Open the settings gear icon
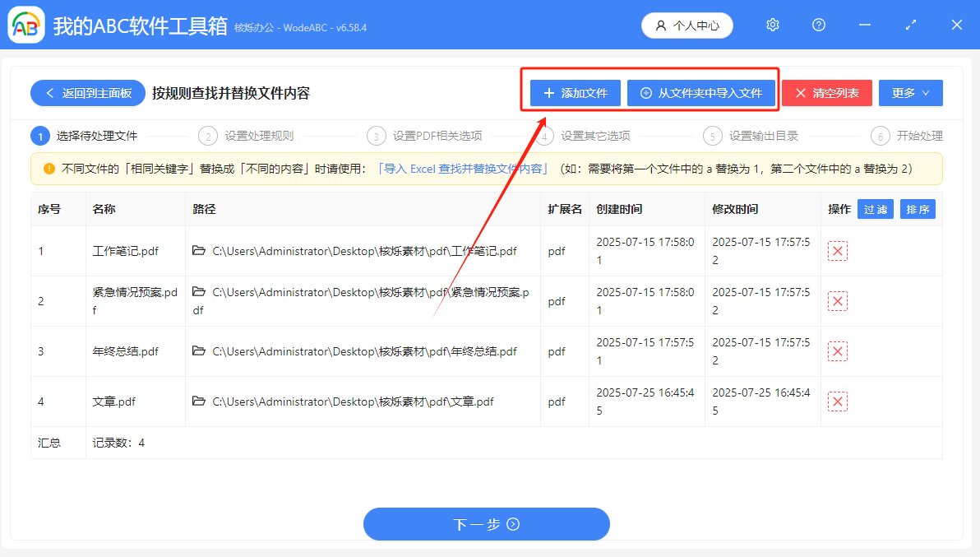Image resolution: width=980 pixels, height=557 pixels. click(x=772, y=25)
